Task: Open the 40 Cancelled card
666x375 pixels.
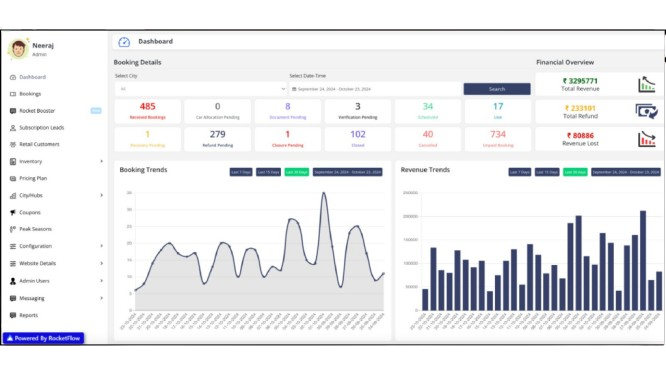Action: (428, 139)
